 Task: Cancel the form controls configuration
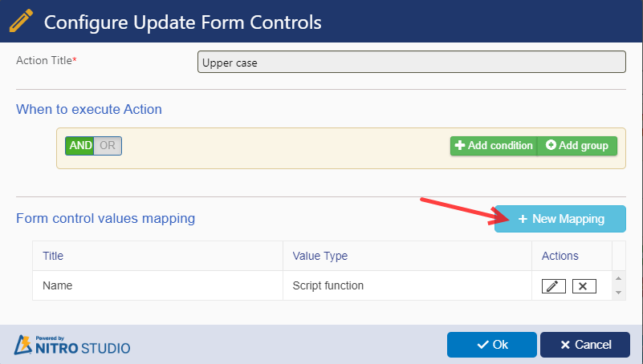(585, 345)
